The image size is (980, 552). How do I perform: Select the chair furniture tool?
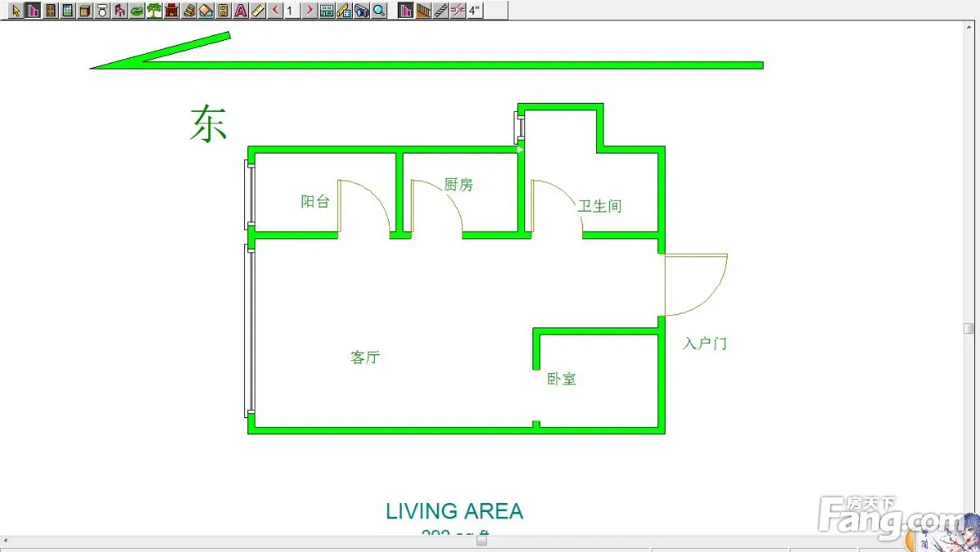tap(119, 11)
